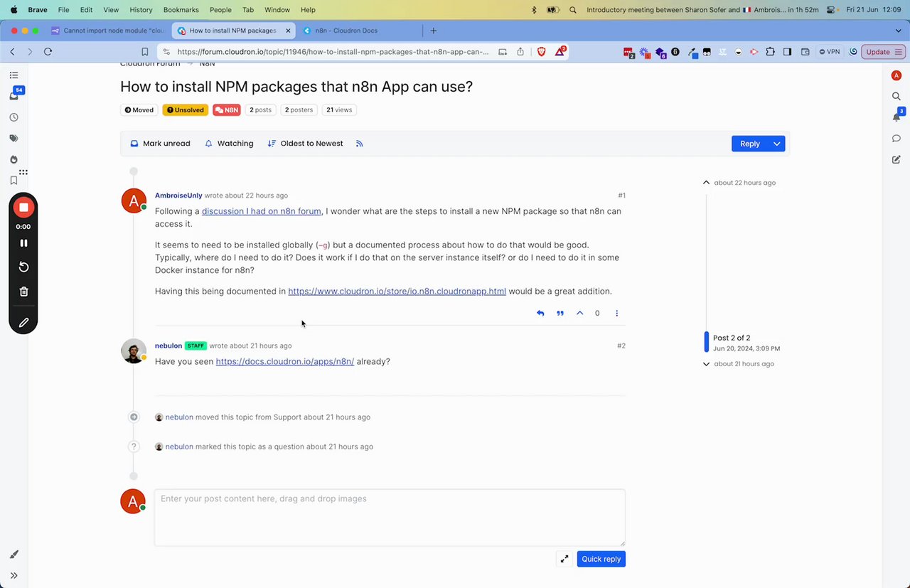Upvote post #1 with the up chevron

tap(580, 313)
